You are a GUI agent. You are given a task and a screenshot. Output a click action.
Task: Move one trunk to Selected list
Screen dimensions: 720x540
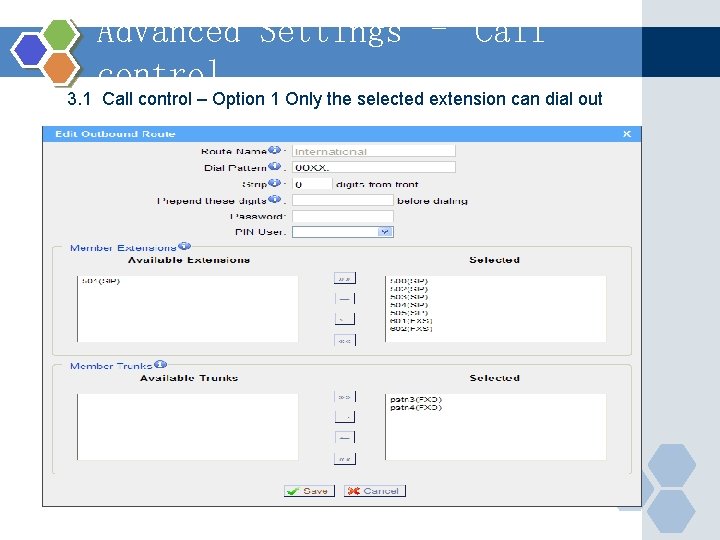tap(344, 417)
